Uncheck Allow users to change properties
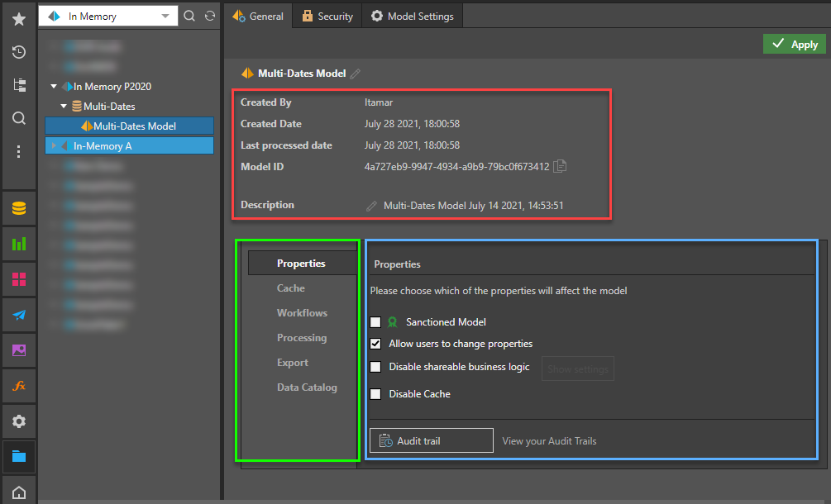831x504 pixels. coord(375,344)
